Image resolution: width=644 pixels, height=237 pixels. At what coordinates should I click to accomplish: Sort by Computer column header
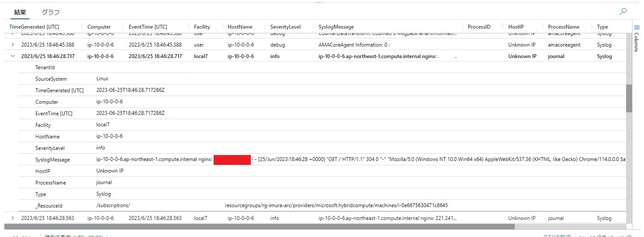99,26
